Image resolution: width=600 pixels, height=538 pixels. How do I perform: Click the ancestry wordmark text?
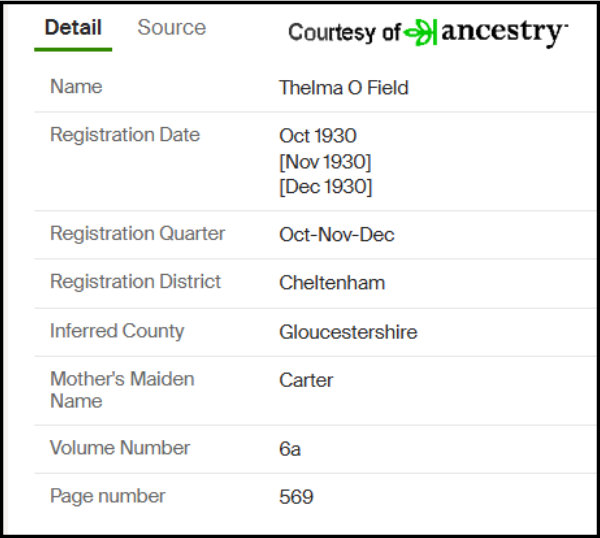pos(504,32)
